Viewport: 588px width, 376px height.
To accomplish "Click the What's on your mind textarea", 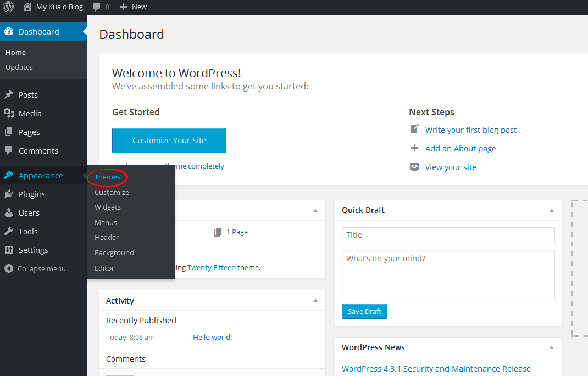I will [448, 274].
